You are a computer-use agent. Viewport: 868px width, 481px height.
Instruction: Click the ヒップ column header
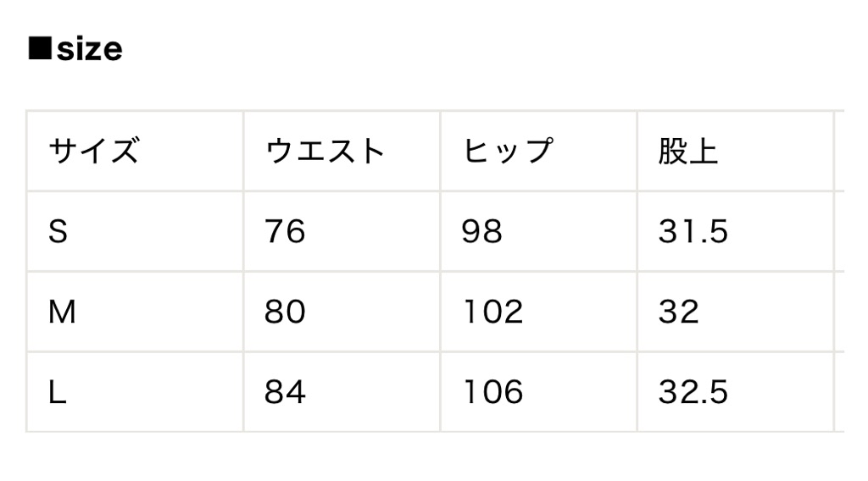(508, 151)
